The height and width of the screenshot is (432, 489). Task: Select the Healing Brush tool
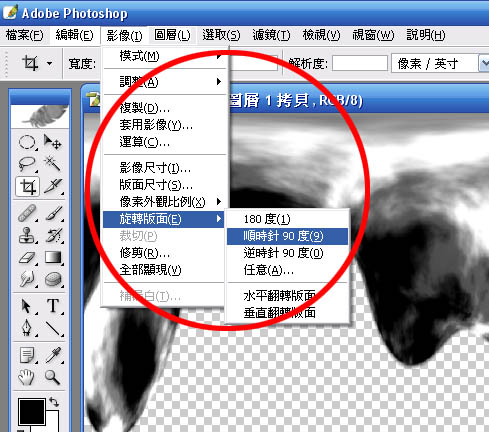(x=27, y=213)
